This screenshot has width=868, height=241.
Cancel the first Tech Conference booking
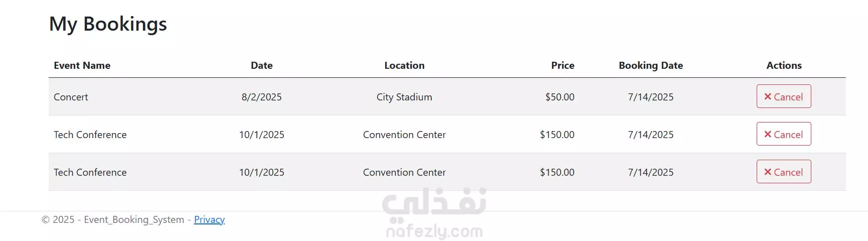[x=784, y=134]
